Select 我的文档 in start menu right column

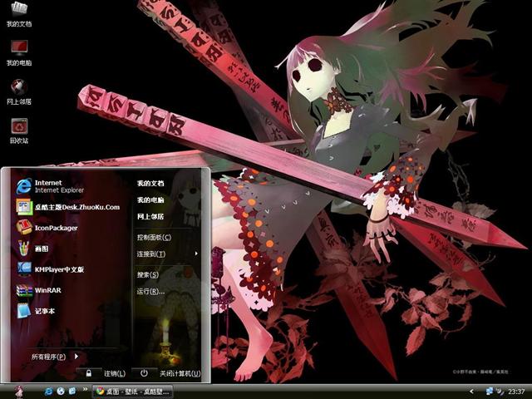[150, 183]
